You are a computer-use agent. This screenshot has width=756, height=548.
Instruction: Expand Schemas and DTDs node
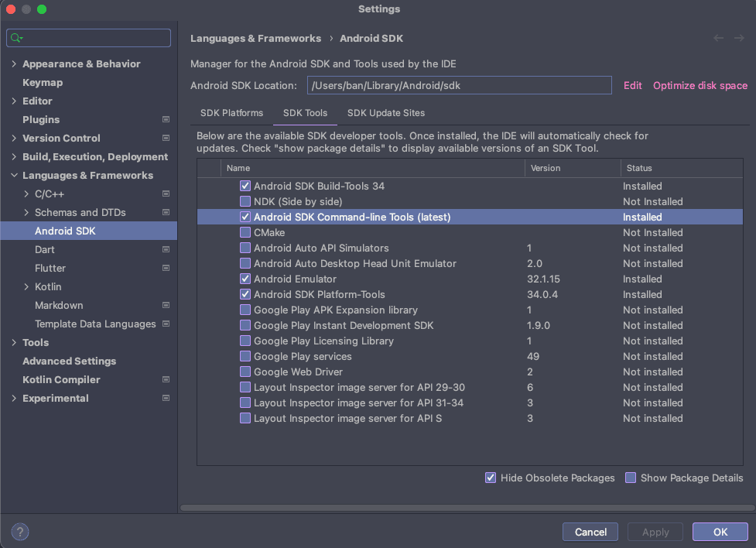[x=26, y=212]
